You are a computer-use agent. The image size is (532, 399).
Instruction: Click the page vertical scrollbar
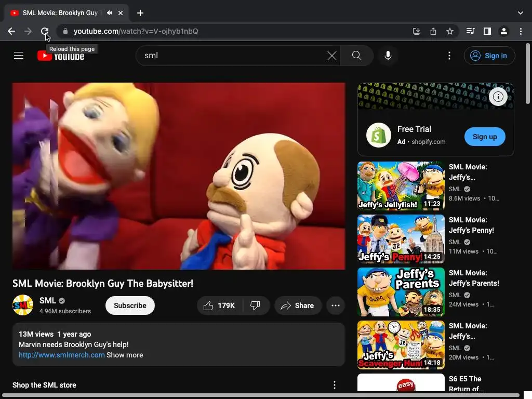click(528, 73)
